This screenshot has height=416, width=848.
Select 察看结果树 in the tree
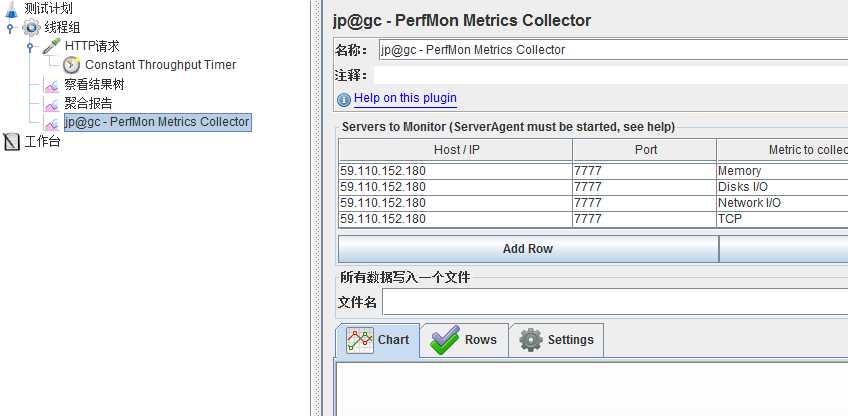click(x=94, y=85)
